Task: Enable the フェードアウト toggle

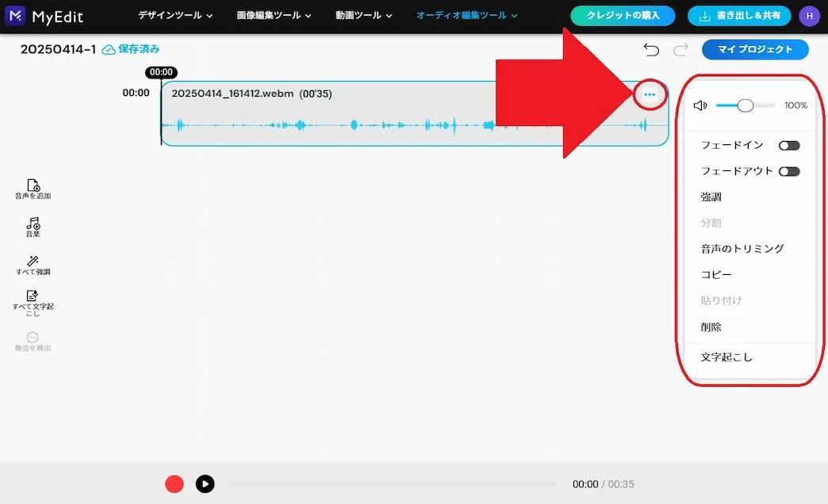Action: point(788,170)
